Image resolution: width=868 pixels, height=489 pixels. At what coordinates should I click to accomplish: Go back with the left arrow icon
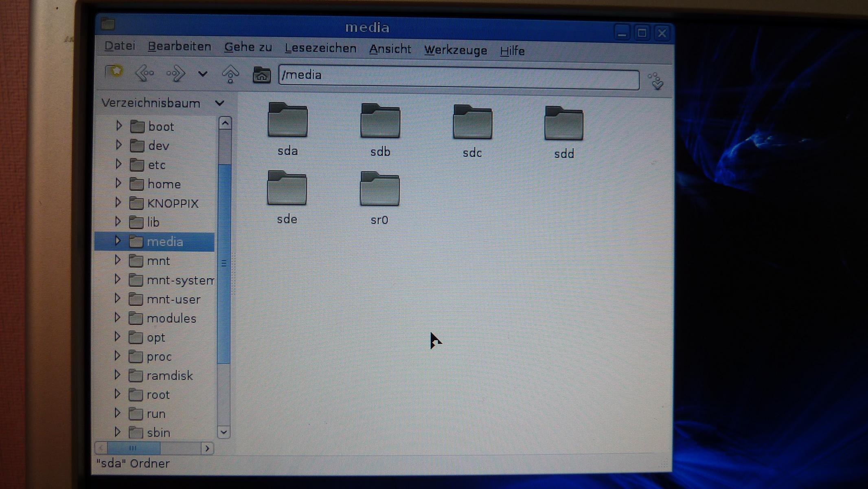(x=145, y=73)
